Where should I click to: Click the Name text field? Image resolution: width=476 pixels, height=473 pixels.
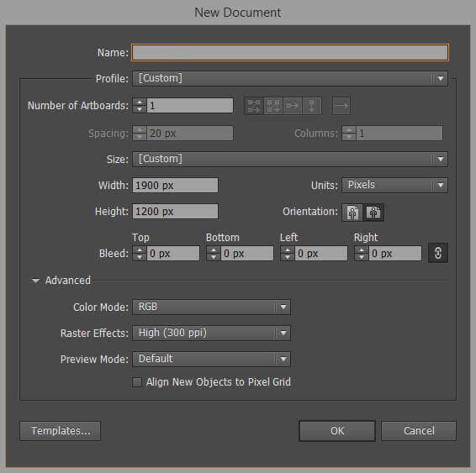click(290, 53)
